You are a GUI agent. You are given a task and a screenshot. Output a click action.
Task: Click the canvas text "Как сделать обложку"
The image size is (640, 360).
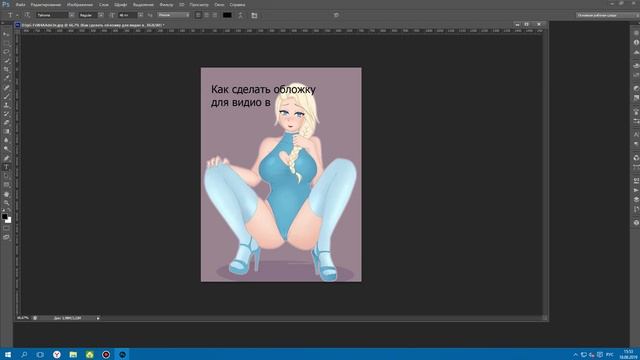pyautogui.click(x=263, y=89)
